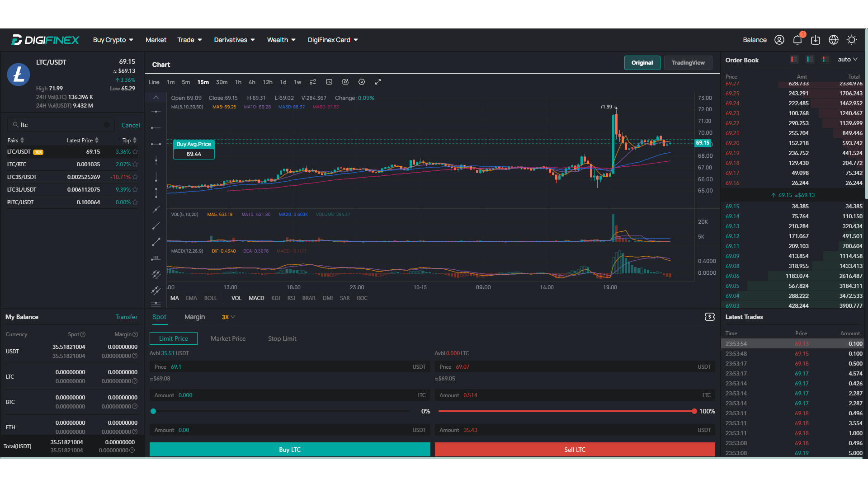Click the DigiFinex logo

tap(45, 40)
